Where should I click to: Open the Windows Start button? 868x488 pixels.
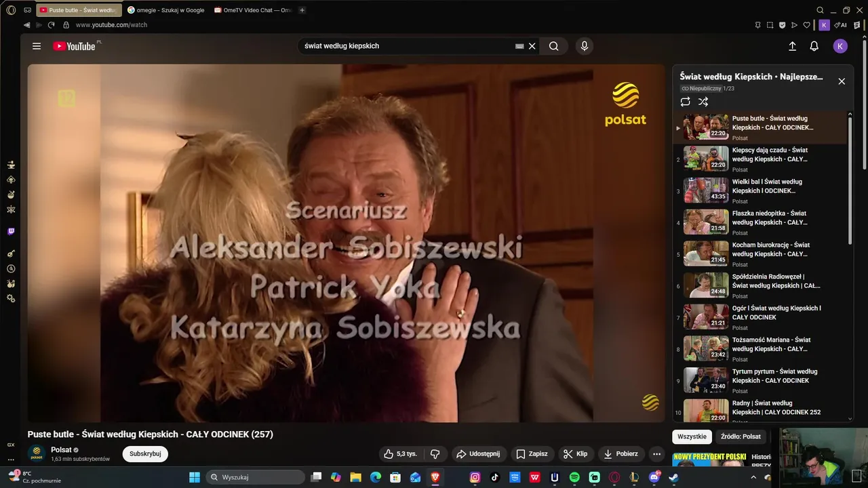click(x=195, y=477)
